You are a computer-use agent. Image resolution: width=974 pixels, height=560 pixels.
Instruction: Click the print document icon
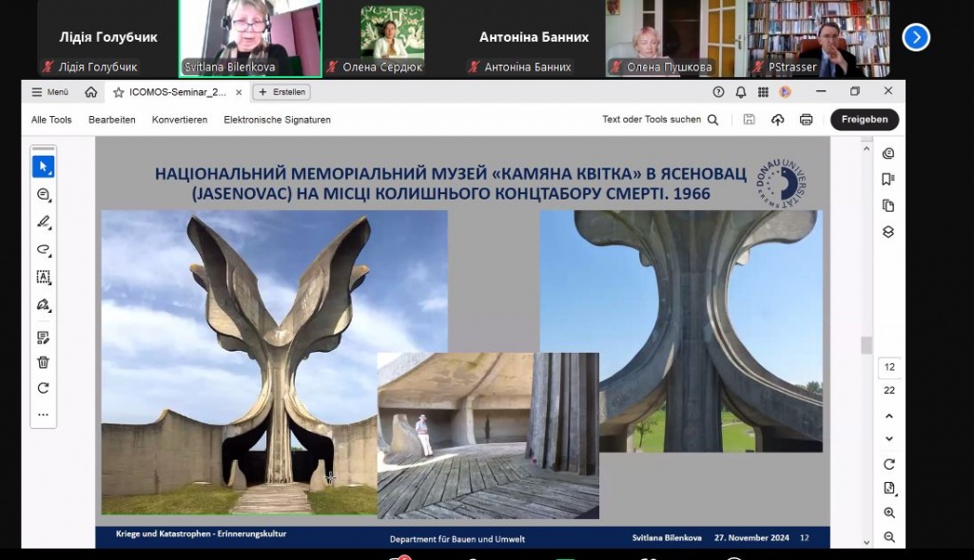coord(807,119)
